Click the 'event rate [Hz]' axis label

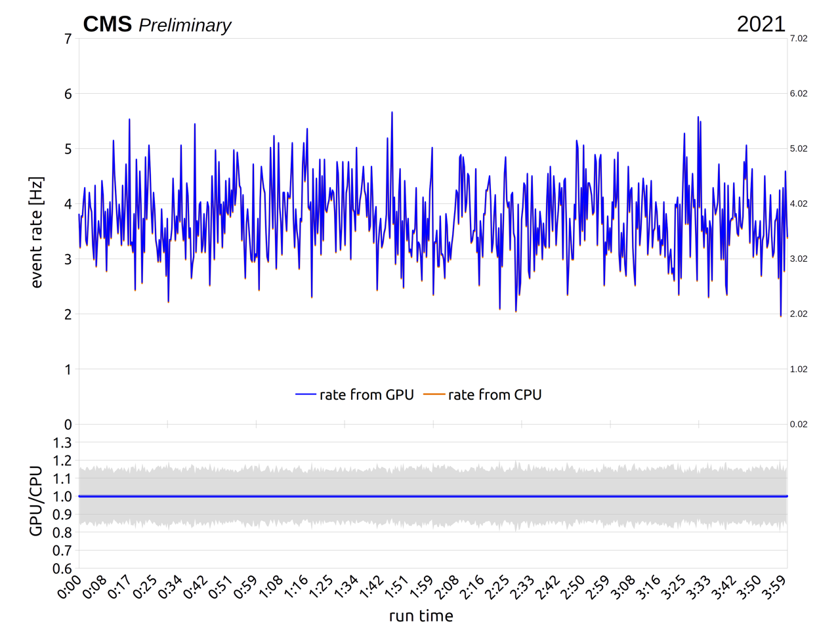pos(37,232)
